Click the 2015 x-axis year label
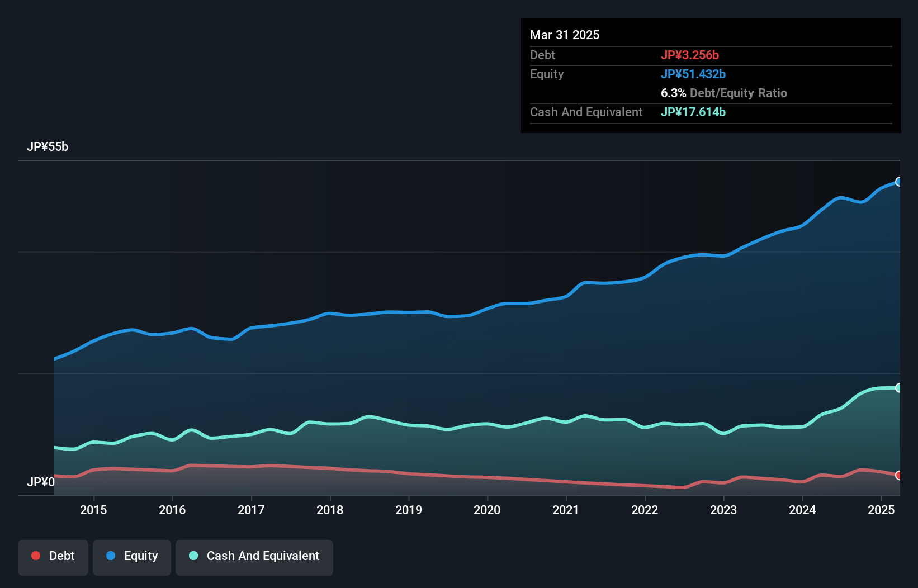 [x=93, y=510]
